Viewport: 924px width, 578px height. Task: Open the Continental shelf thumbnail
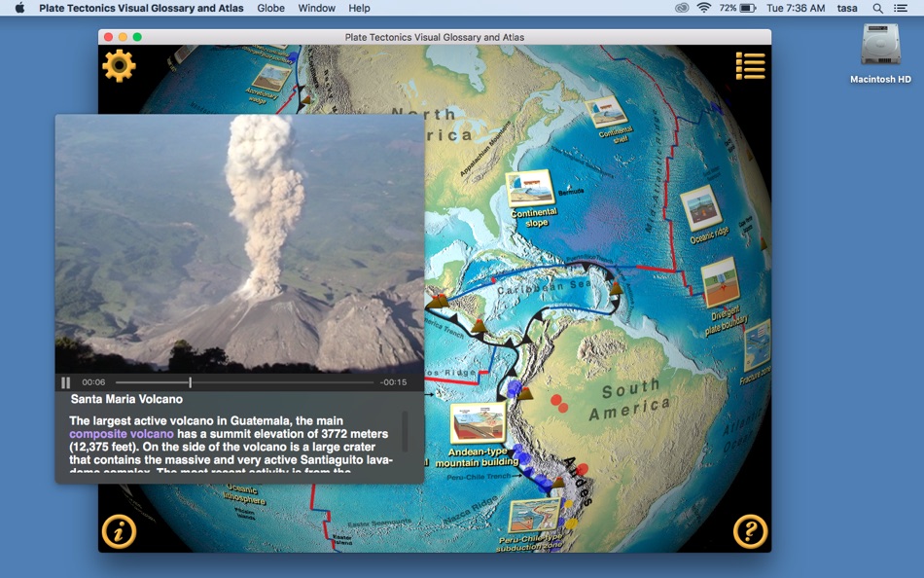(606, 112)
